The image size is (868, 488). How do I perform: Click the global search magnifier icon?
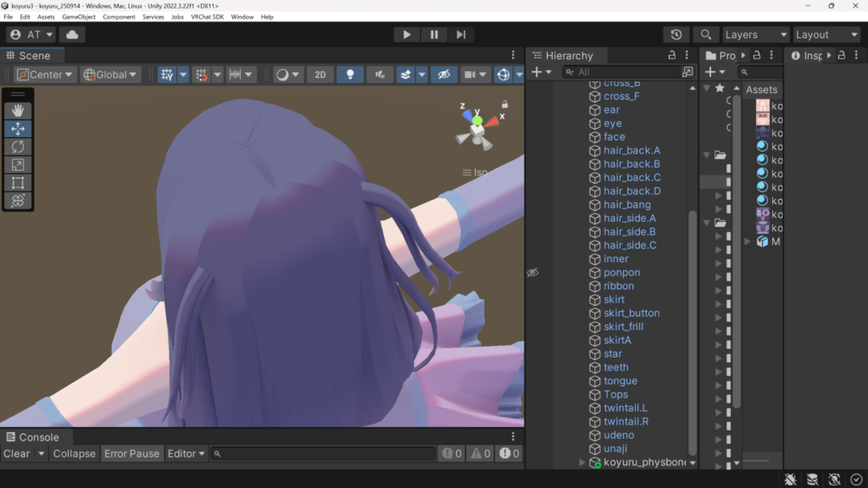point(705,35)
